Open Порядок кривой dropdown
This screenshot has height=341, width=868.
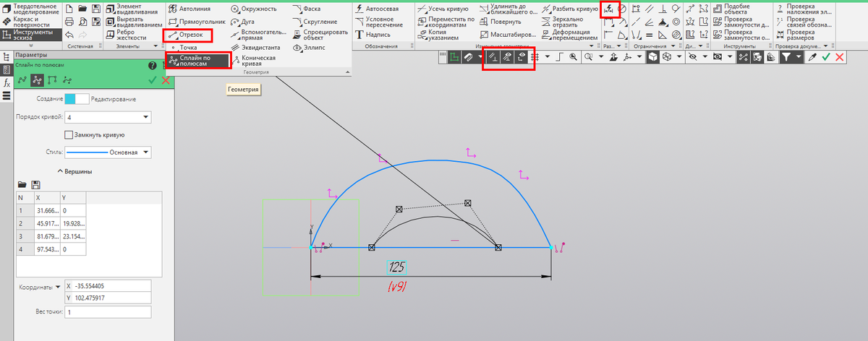(107, 117)
